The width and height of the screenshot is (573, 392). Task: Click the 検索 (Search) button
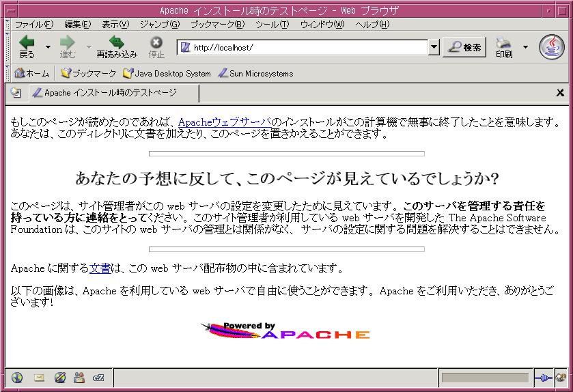(x=464, y=47)
